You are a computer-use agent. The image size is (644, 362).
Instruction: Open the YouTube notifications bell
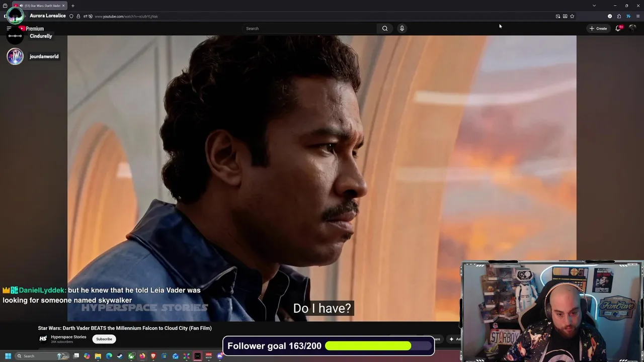tap(618, 29)
